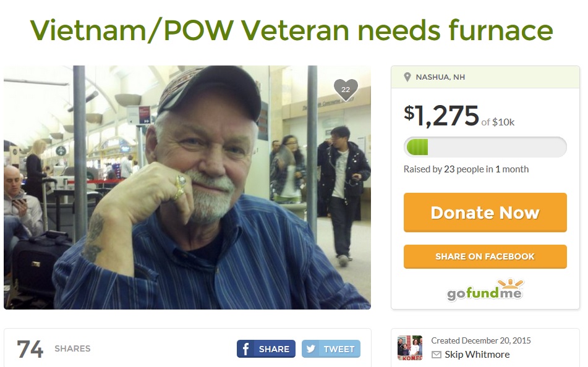Click the Tweet button
588x367 pixels.
[x=331, y=349]
